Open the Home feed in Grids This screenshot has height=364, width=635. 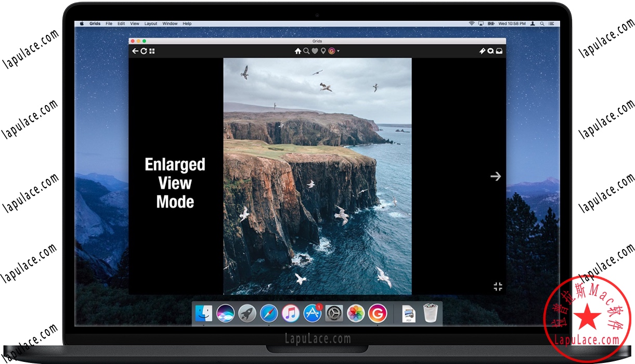click(x=298, y=50)
